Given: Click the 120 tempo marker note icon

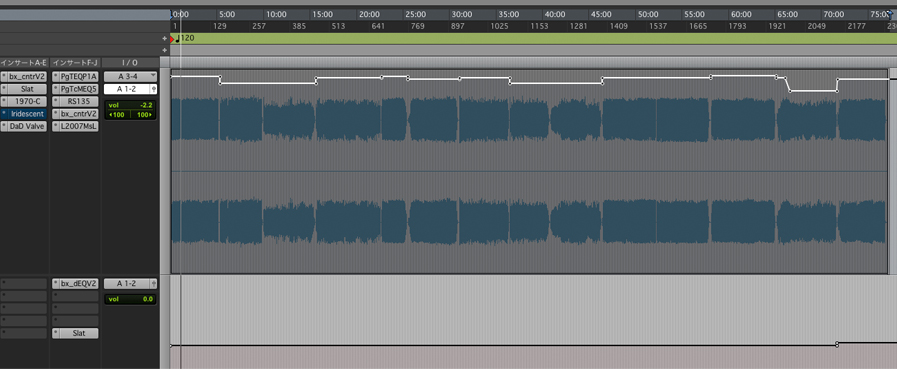Looking at the screenshot, I should pos(178,39).
